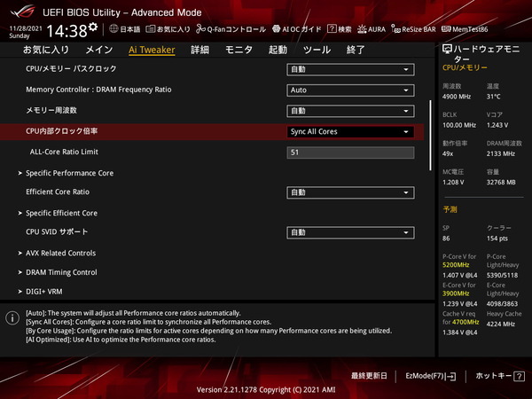The width and height of the screenshot is (532, 399).
Task: Toggle the ReSize BAR icon
Action: coord(395,29)
